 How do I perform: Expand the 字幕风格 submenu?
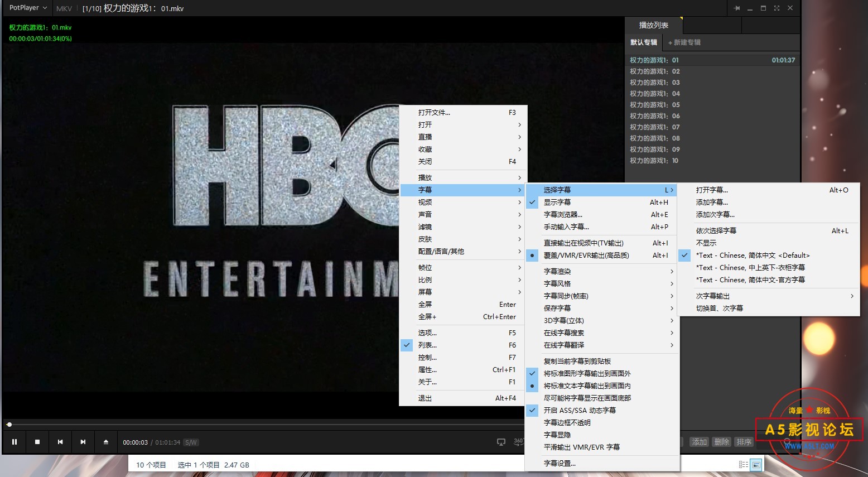(x=602, y=283)
